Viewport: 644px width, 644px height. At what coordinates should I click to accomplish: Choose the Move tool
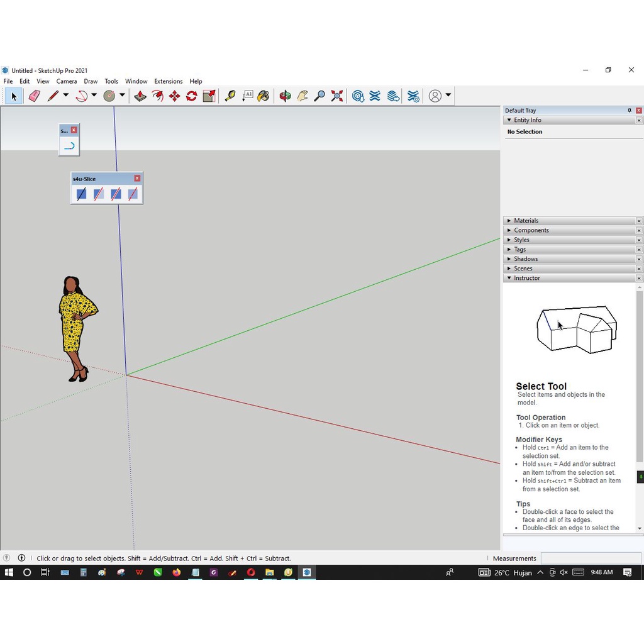(174, 96)
